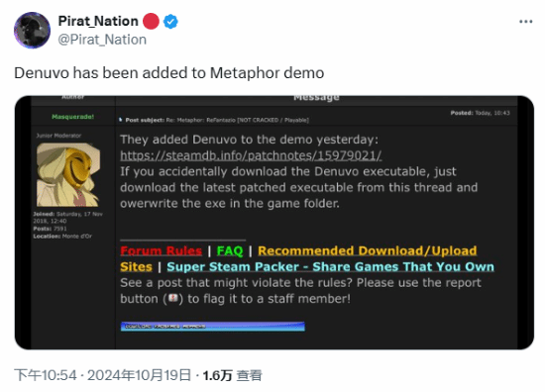Click the Message column header
The height and width of the screenshot is (392, 545).
pyautogui.click(x=316, y=97)
